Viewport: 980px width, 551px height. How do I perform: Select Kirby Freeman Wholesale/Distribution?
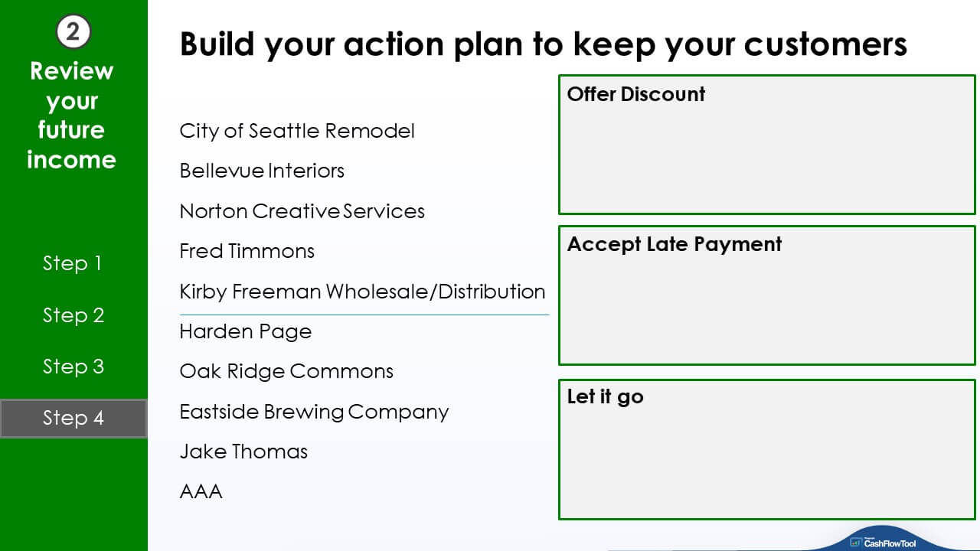[x=362, y=292]
